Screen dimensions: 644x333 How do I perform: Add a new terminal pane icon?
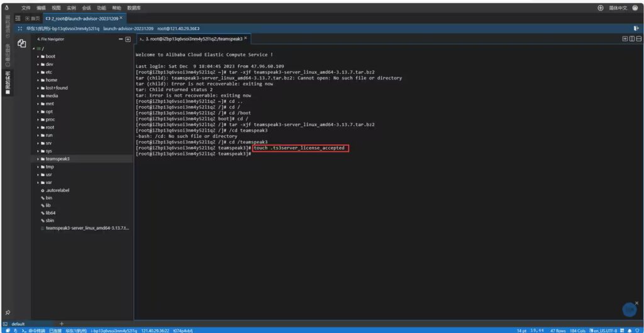625,38
